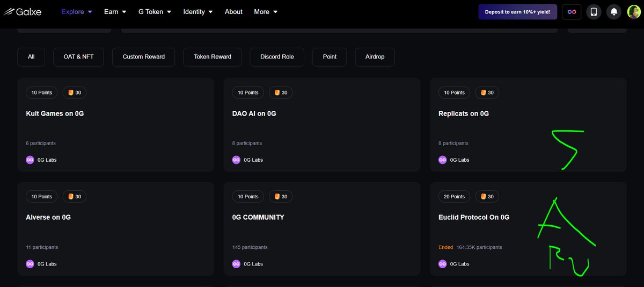This screenshot has width=644, height=287.
Task: Click 10 Points badge on Alverse card
Action: pos(42,197)
